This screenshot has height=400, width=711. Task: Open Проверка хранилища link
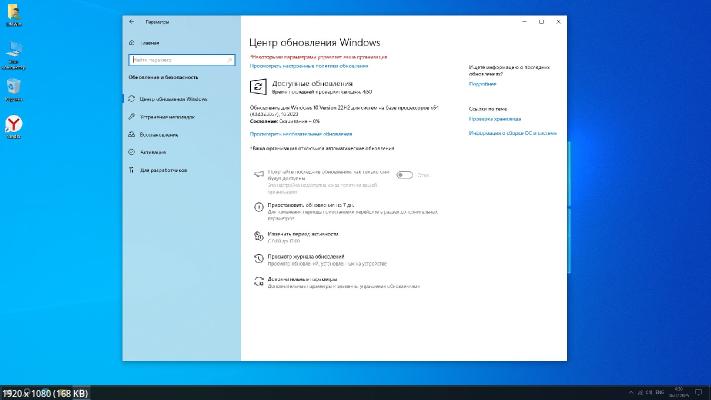[494, 119]
